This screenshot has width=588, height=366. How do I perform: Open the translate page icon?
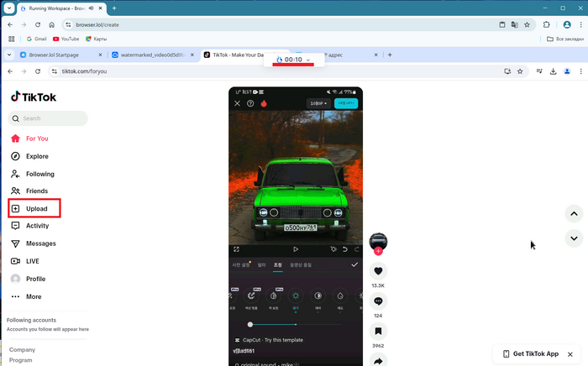tap(514, 24)
